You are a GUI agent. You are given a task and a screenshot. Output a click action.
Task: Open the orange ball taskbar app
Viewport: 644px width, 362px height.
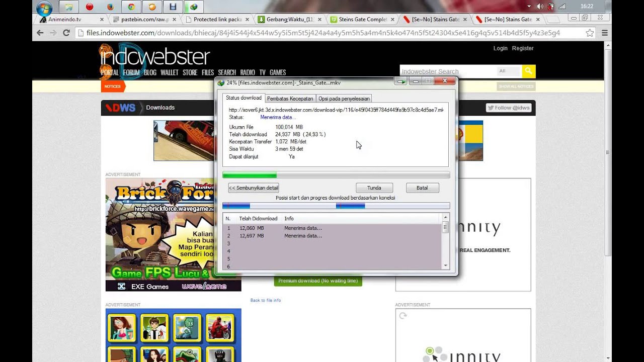click(152, 7)
